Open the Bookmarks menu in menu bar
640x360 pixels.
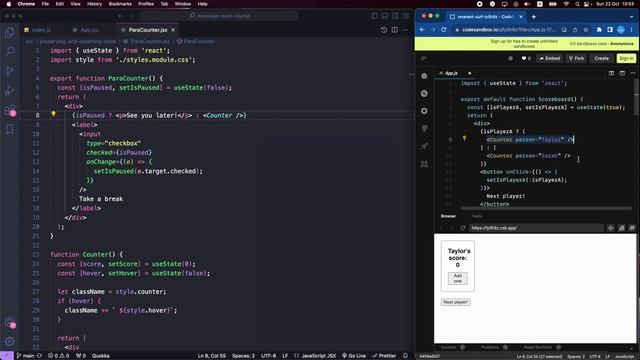120,4
